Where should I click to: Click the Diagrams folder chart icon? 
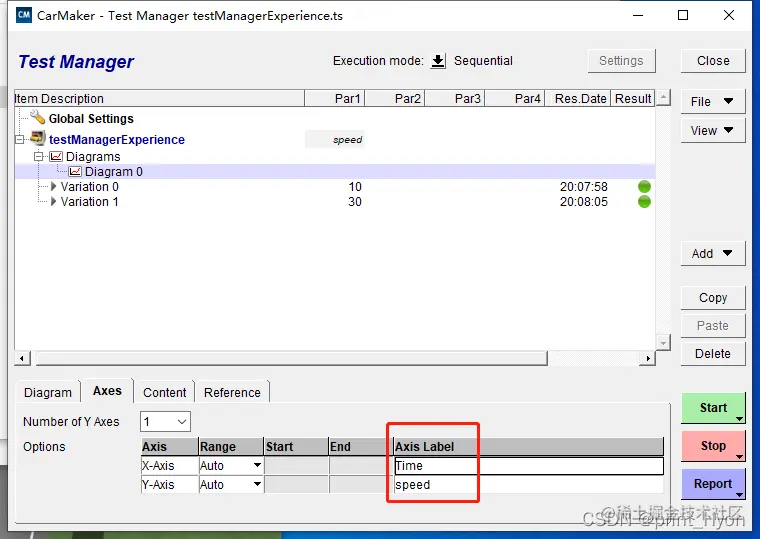[x=56, y=157]
